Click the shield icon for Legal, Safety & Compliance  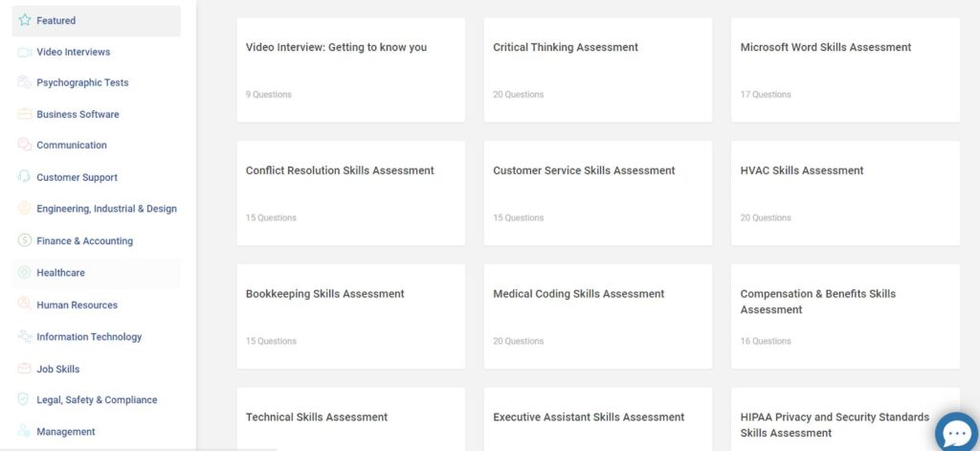click(24, 399)
